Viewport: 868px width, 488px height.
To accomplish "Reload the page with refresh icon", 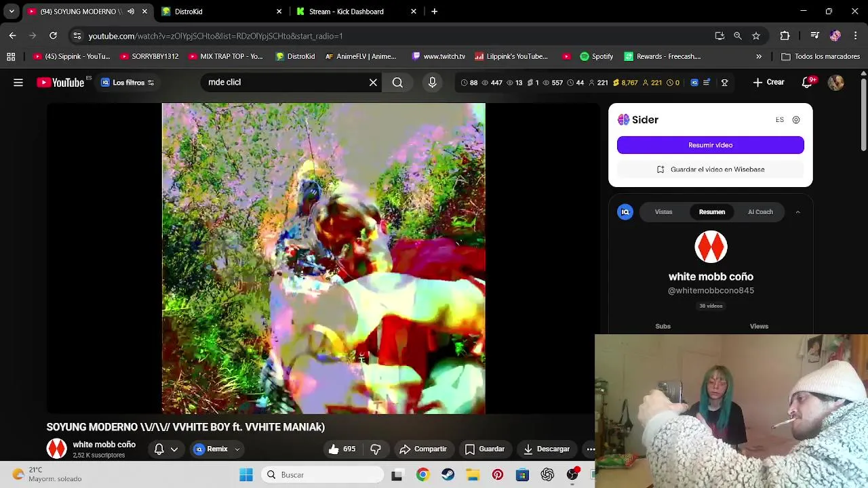I will click(x=53, y=36).
